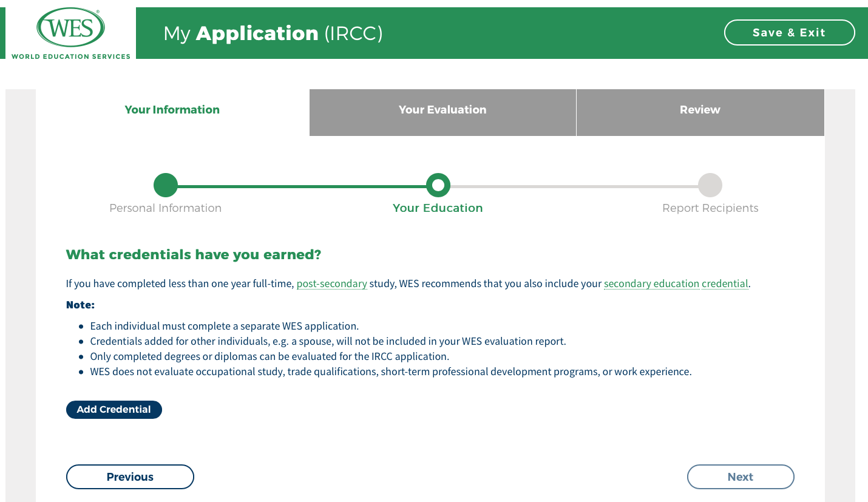868x502 pixels.
Task: Select the Your Education step circle
Action: (438, 185)
